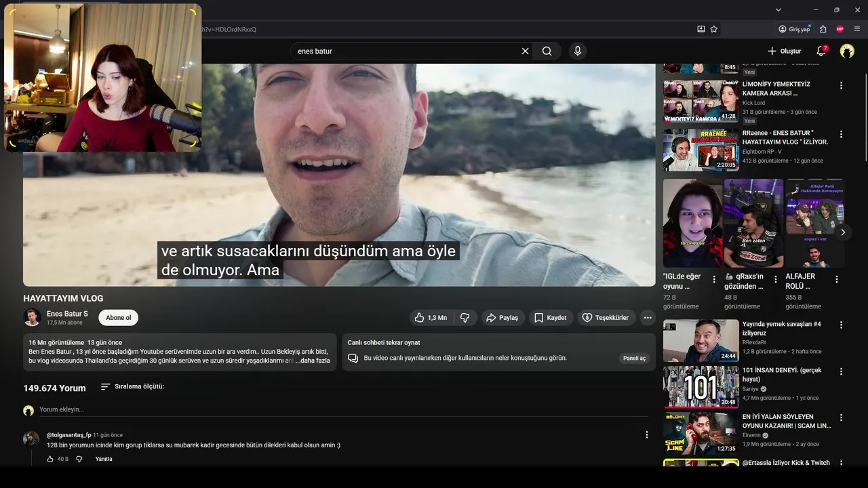Open LİMONİFY YEMEKTEYİZ KAMERA ARKASI thumbnail
The width and height of the screenshot is (868, 488).
click(x=701, y=102)
